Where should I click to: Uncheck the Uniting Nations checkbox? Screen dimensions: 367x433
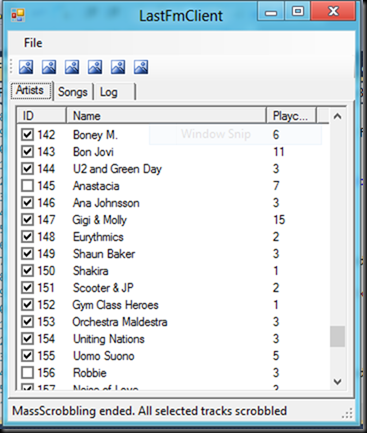pos(27,339)
